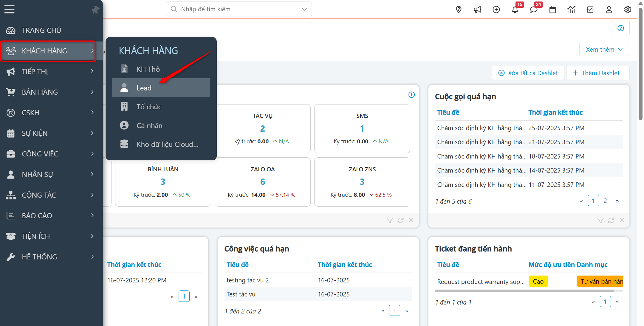
Task: Toggle the sidebar pin icon
Action: pos(95,10)
